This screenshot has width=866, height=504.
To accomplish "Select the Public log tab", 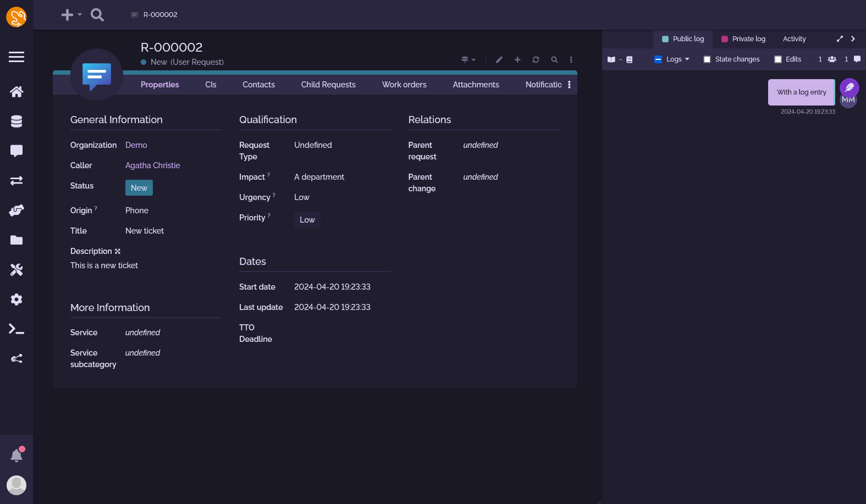I will click(683, 39).
